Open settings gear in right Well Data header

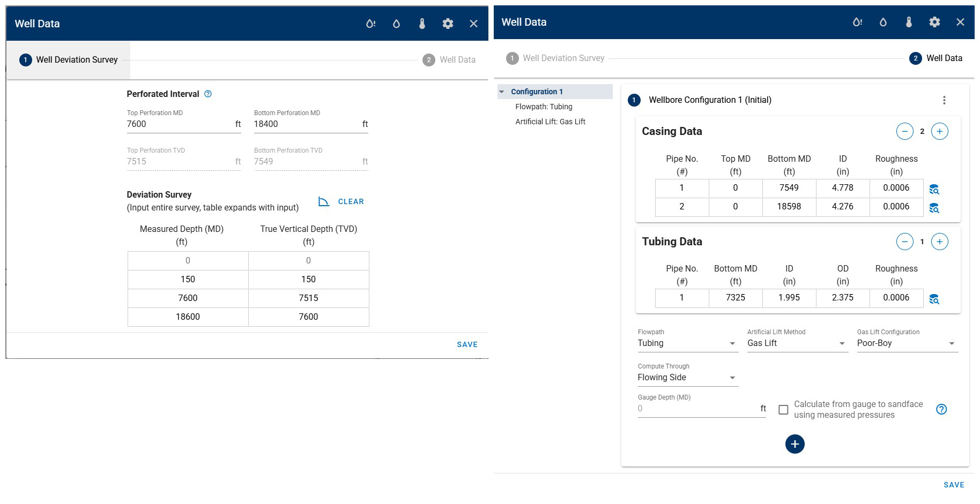pyautogui.click(x=934, y=22)
